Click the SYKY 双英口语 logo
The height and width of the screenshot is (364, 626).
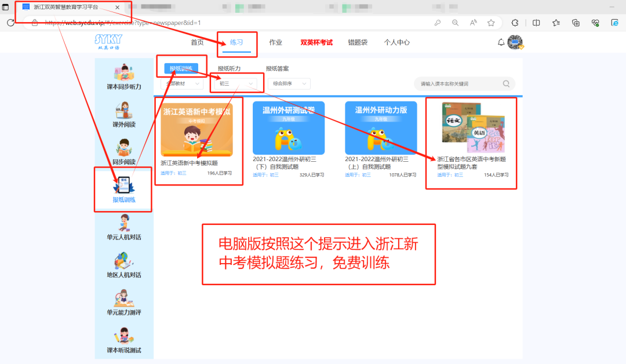coord(108,42)
